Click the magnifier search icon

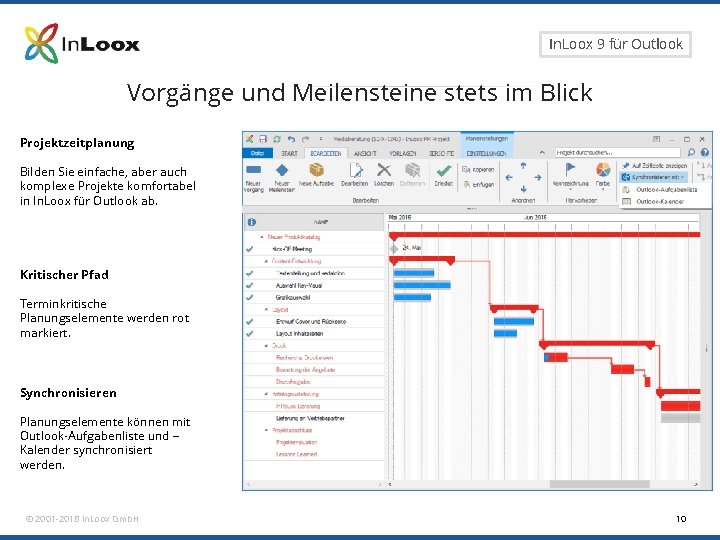[x=691, y=152]
